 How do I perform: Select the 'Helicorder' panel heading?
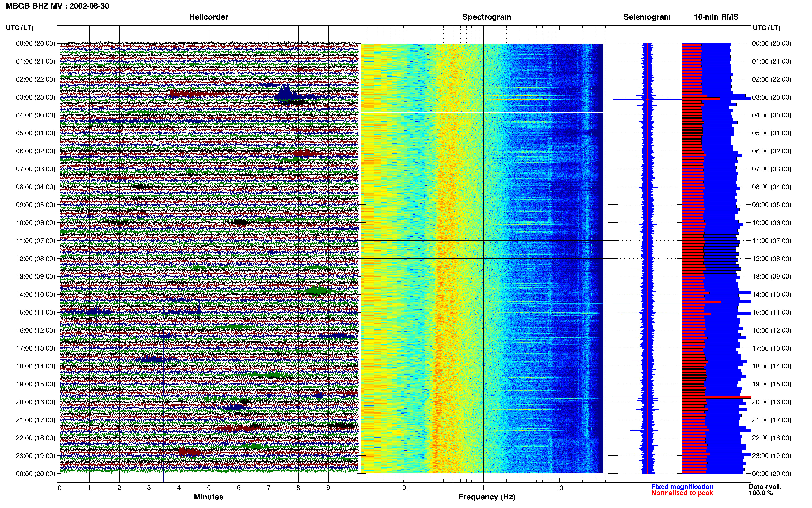209,17
